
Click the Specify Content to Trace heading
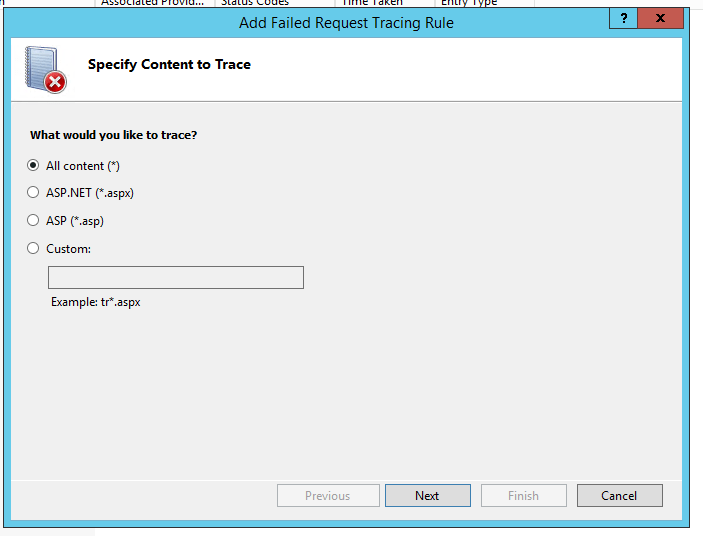tap(169, 65)
